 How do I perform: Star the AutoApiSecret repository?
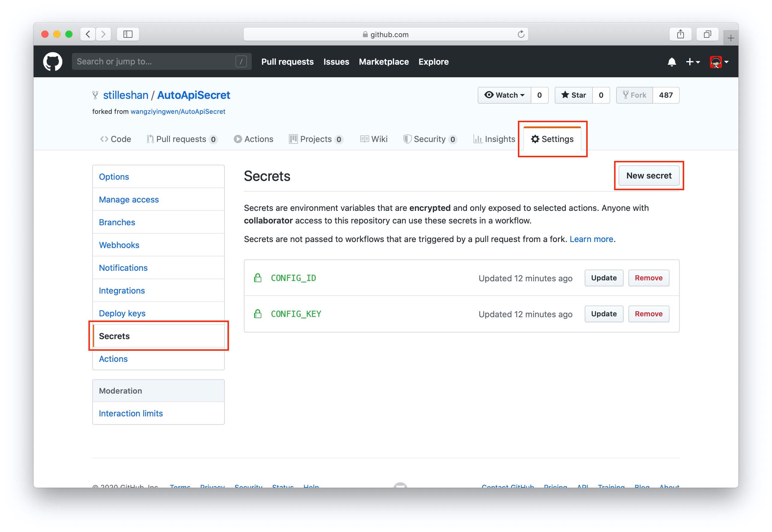(573, 95)
